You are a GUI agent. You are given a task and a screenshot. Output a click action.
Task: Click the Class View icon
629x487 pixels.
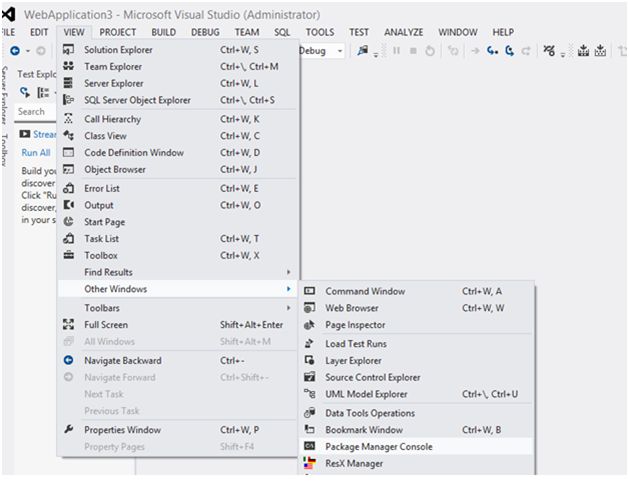69,136
